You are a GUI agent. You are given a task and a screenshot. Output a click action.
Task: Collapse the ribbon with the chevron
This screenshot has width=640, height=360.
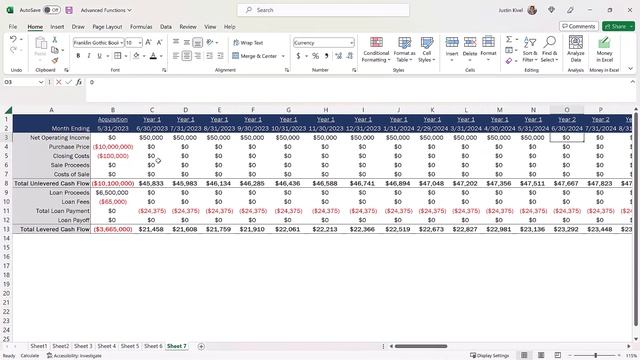coord(631,69)
